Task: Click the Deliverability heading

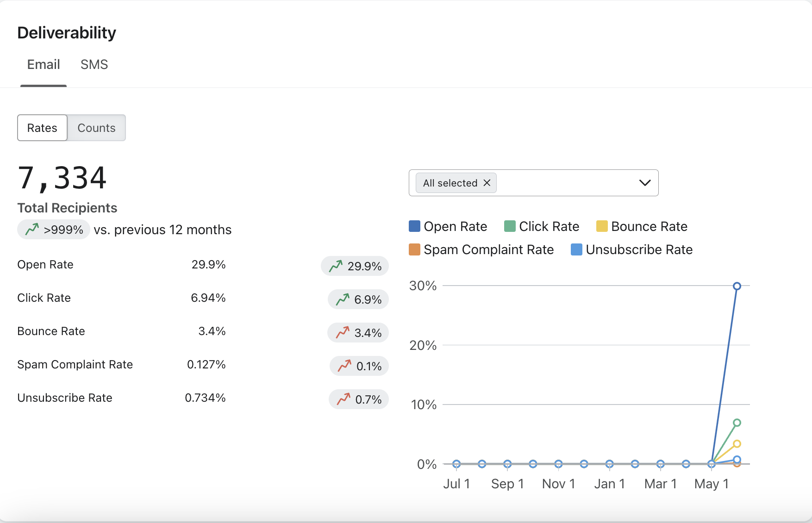Action: tap(67, 33)
